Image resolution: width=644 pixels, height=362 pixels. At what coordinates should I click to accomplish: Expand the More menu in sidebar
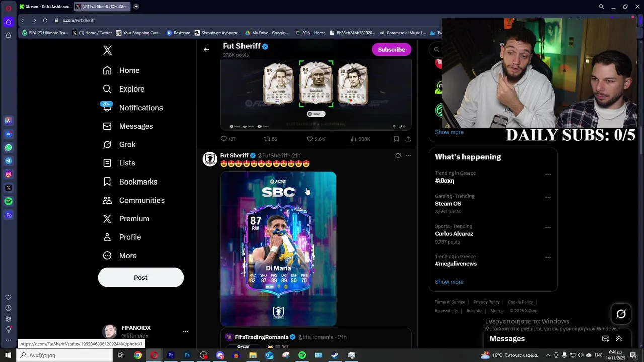point(119,256)
